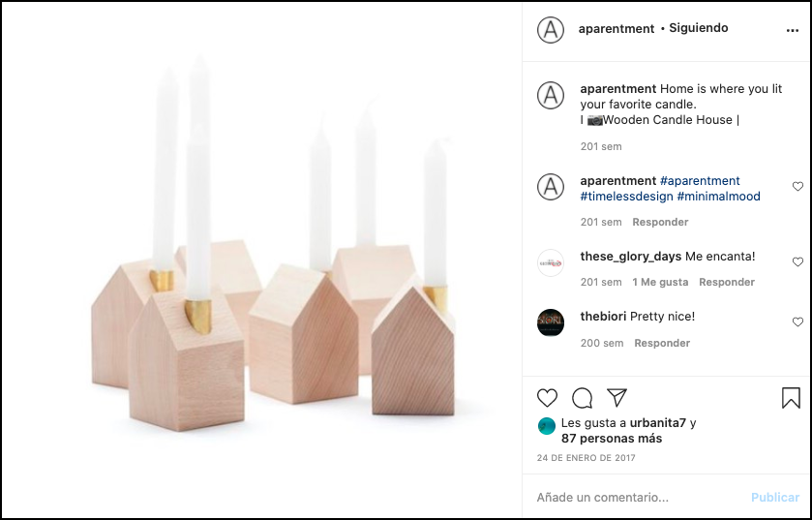Reply to these_glory_days comment
This screenshot has height=520, width=812.
tap(727, 282)
